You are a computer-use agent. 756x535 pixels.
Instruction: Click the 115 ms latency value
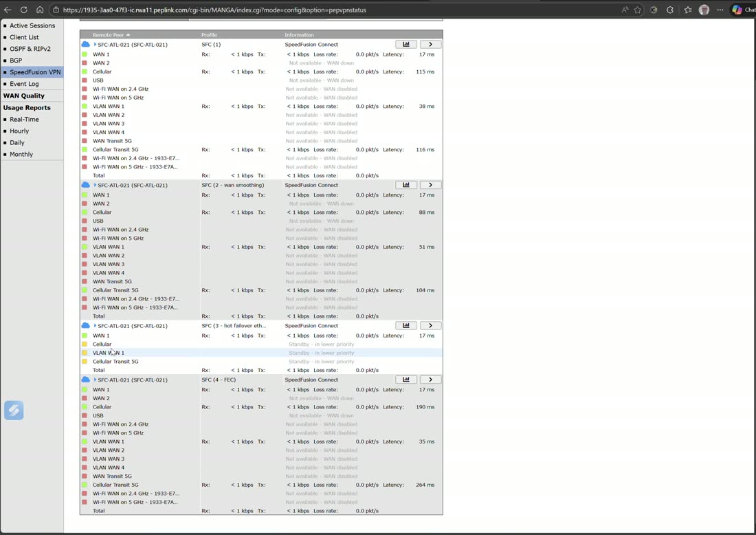425,72
